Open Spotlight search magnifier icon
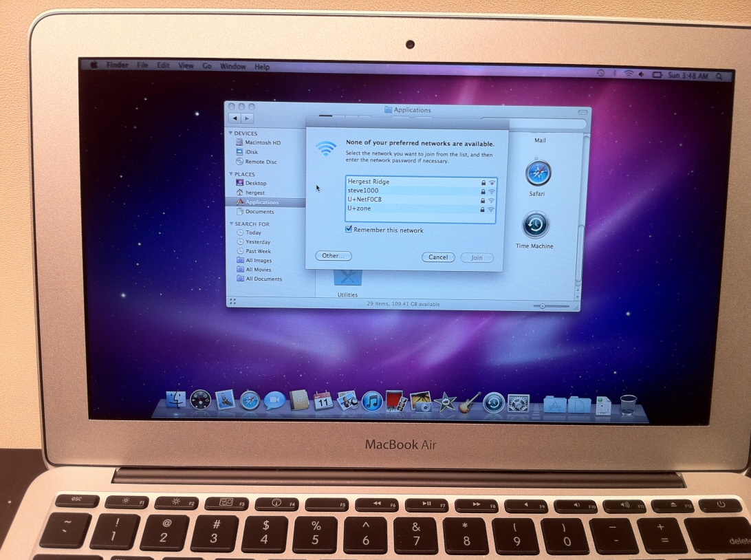The height and width of the screenshot is (560, 751). click(x=719, y=76)
